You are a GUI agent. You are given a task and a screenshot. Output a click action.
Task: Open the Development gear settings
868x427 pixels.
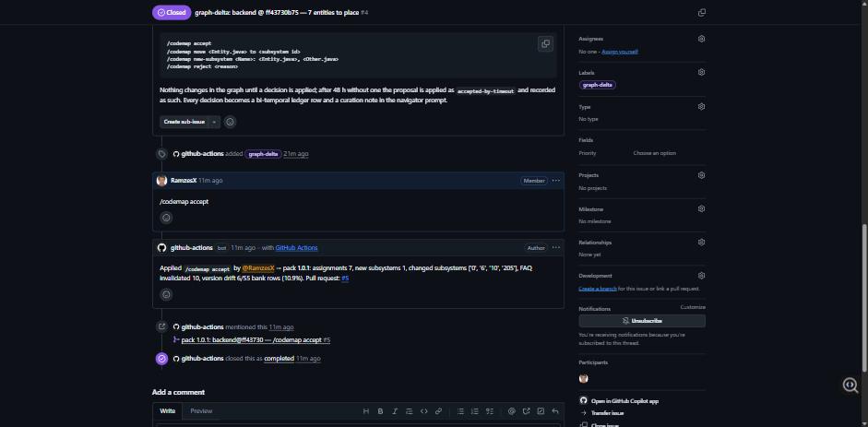point(701,276)
